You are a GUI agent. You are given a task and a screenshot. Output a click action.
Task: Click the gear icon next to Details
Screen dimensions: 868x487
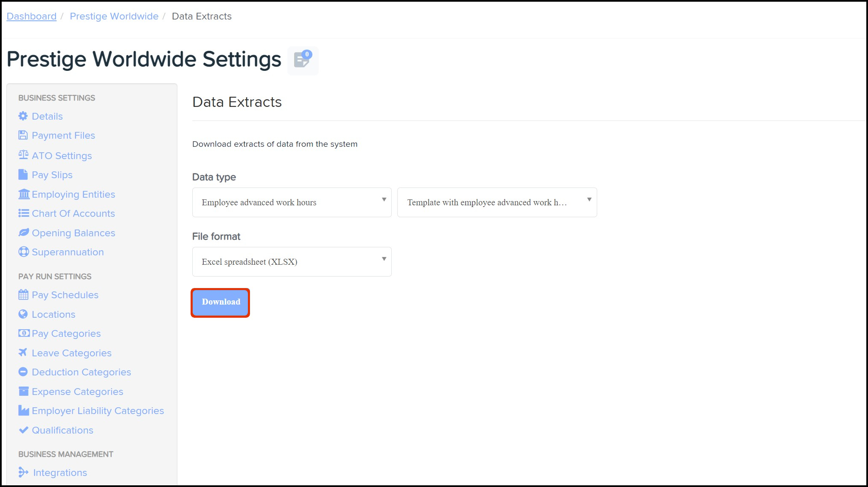[x=23, y=116]
